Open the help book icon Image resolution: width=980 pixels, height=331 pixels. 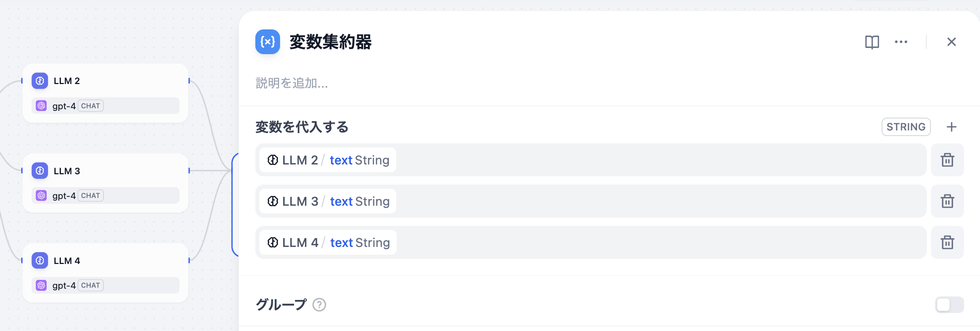[x=872, y=42]
